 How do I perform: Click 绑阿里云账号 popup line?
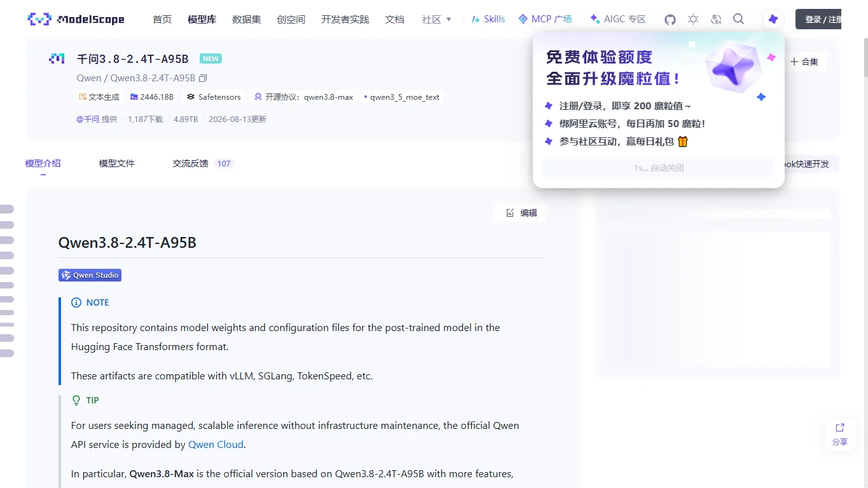tap(632, 124)
